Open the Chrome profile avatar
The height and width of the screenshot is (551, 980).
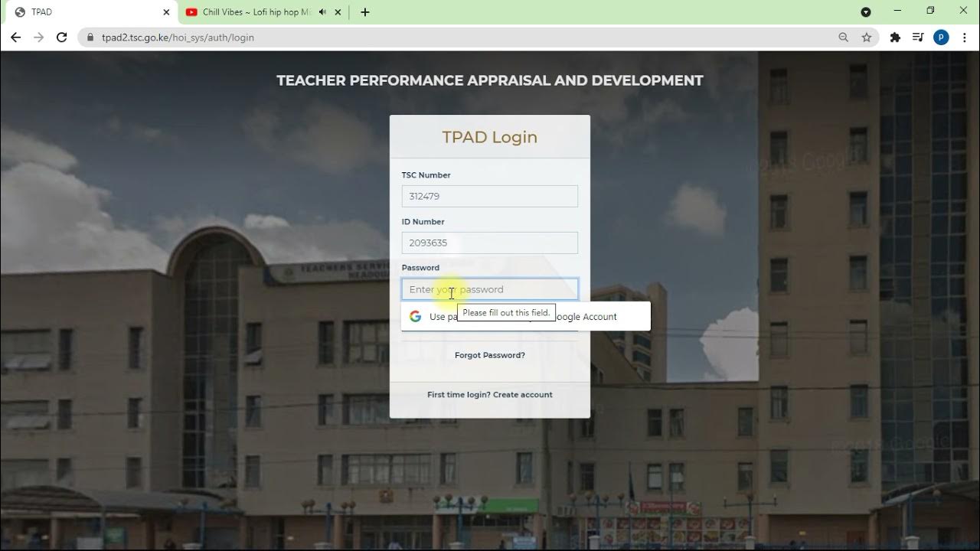(941, 37)
